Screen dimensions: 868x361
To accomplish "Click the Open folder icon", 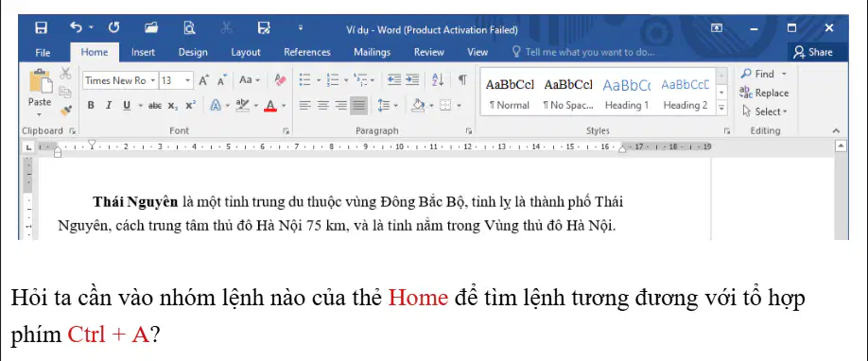I will 151,27.
